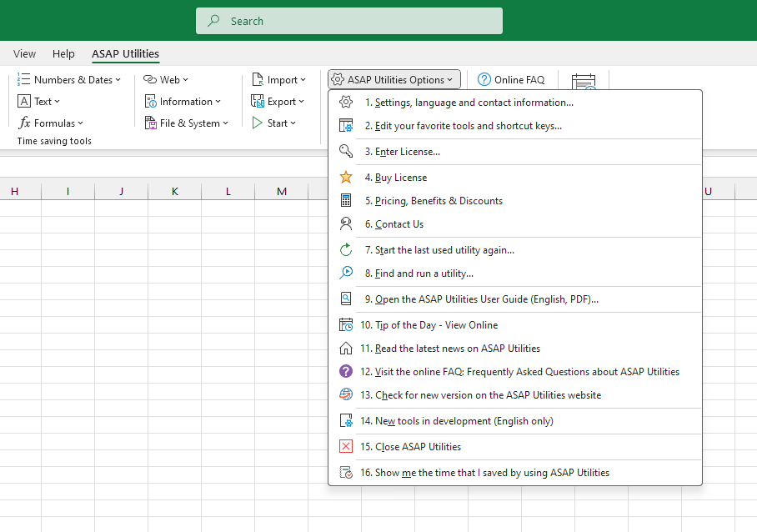The width and height of the screenshot is (757, 532).
Task: Click the New tools in development icon
Action: click(346, 421)
